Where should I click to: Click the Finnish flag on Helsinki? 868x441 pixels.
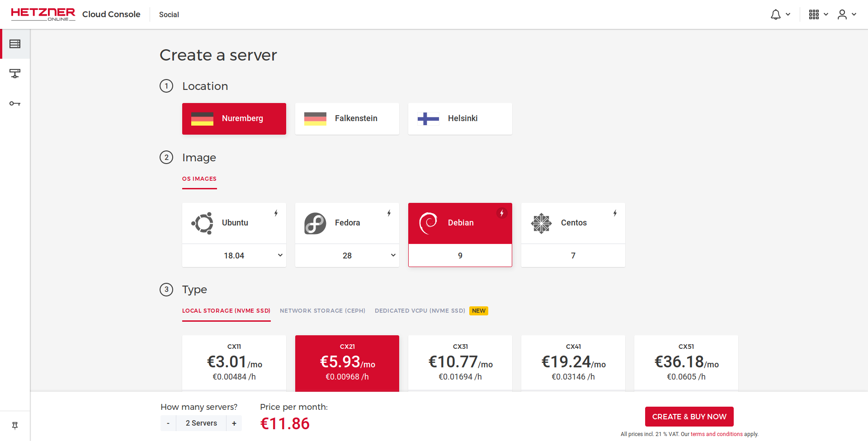point(428,118)
